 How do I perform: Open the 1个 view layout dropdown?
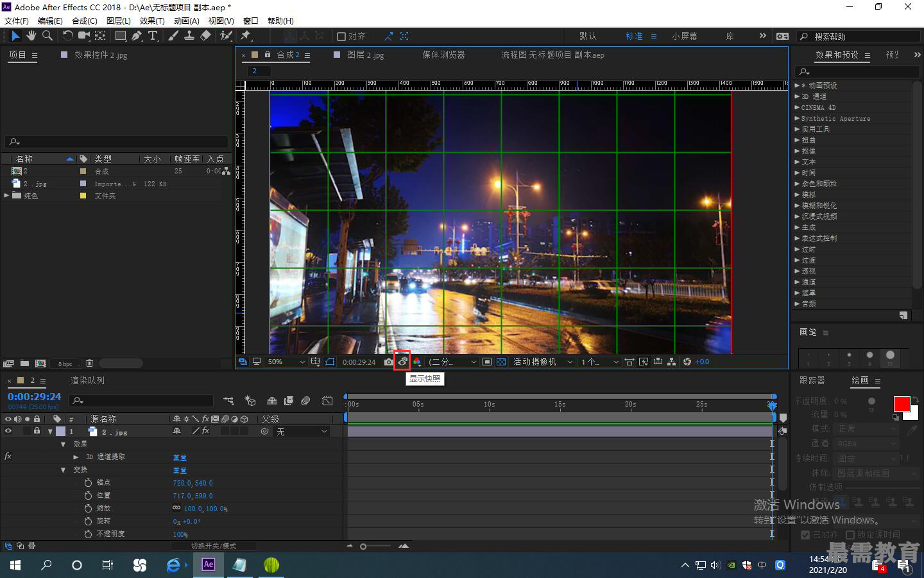click(600, 362)
